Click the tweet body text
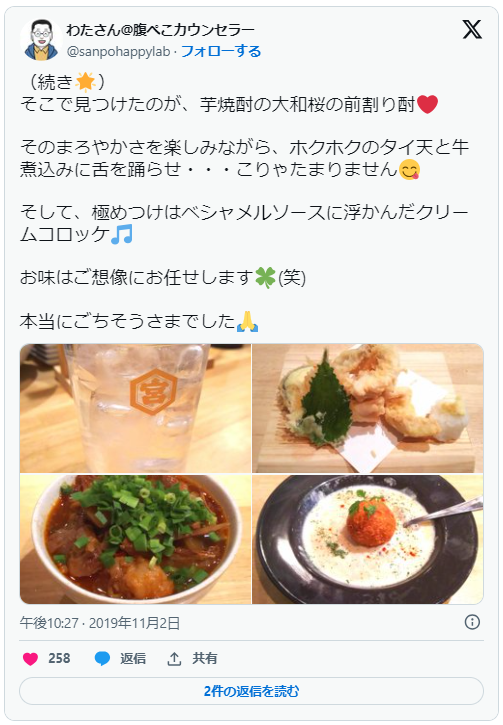 click(x=245, y=202)
